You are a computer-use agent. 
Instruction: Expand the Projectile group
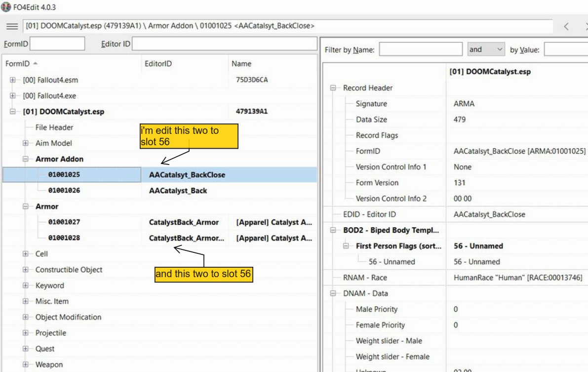pyautogui.click(x=26, y=332)
